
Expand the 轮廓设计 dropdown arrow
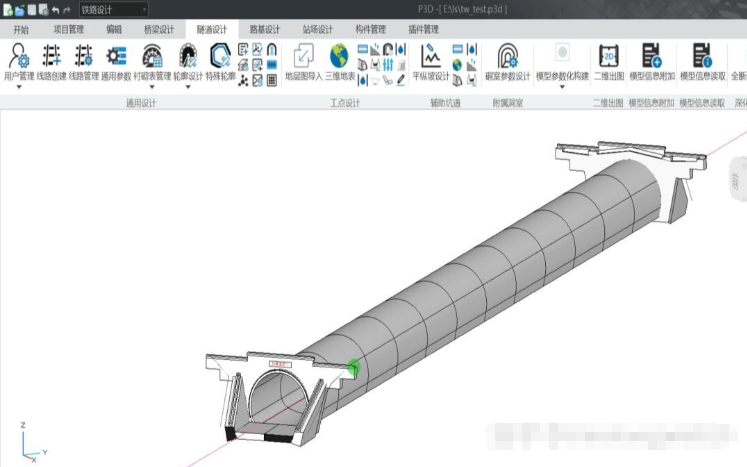click(x=187, y=87)
